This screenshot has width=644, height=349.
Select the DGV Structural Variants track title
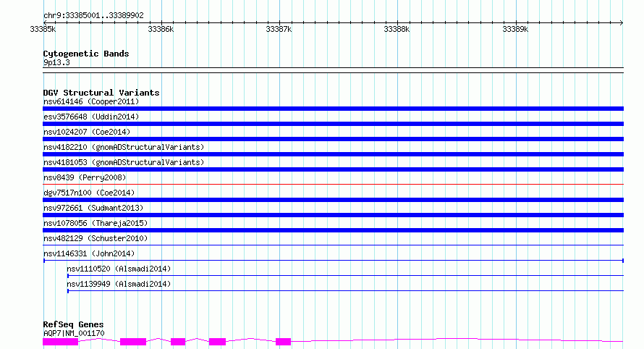pyautogui.click(x=101, y=93)
